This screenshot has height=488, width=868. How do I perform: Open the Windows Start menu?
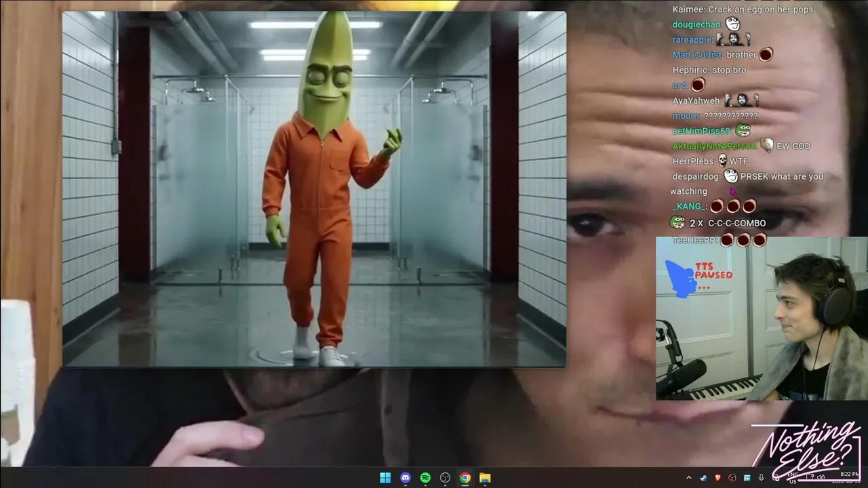coord(385,478)
